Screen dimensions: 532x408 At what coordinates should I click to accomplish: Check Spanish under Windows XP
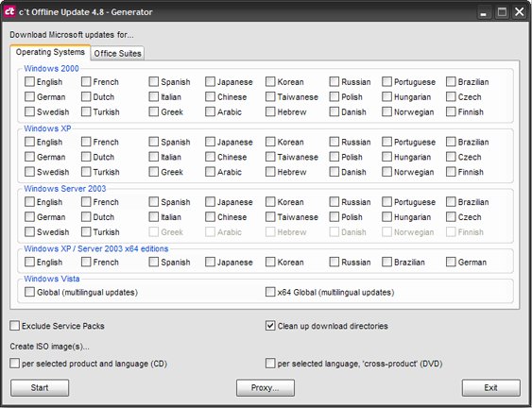tap(154, 142)
